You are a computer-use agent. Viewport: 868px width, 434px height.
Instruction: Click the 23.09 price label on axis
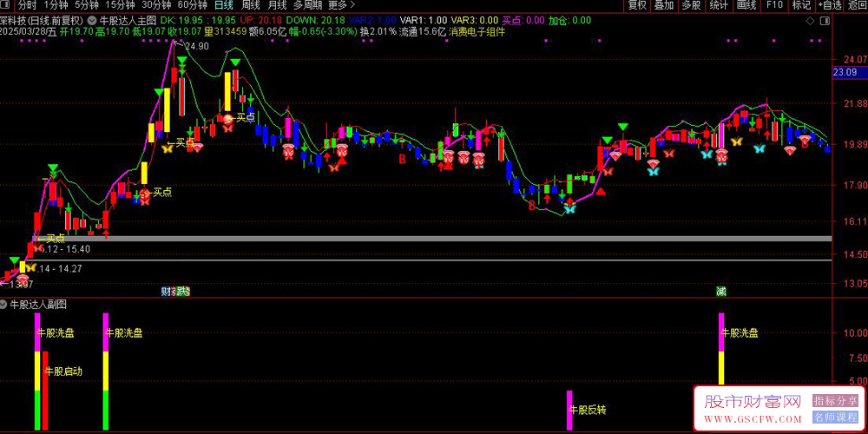tap(845, 73)
